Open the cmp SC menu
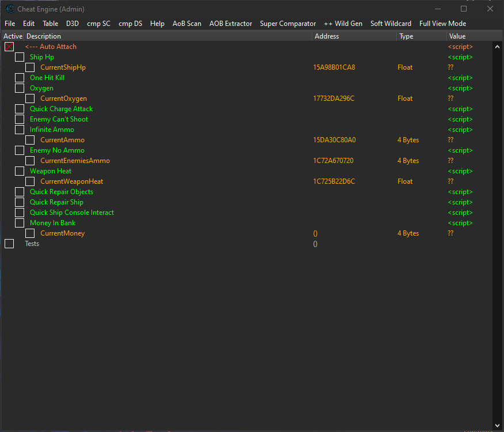 pyautogui.click(x=99, y=24)
